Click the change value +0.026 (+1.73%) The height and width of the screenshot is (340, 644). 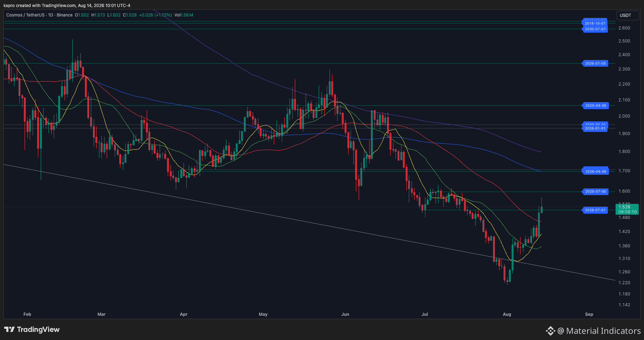155,15
